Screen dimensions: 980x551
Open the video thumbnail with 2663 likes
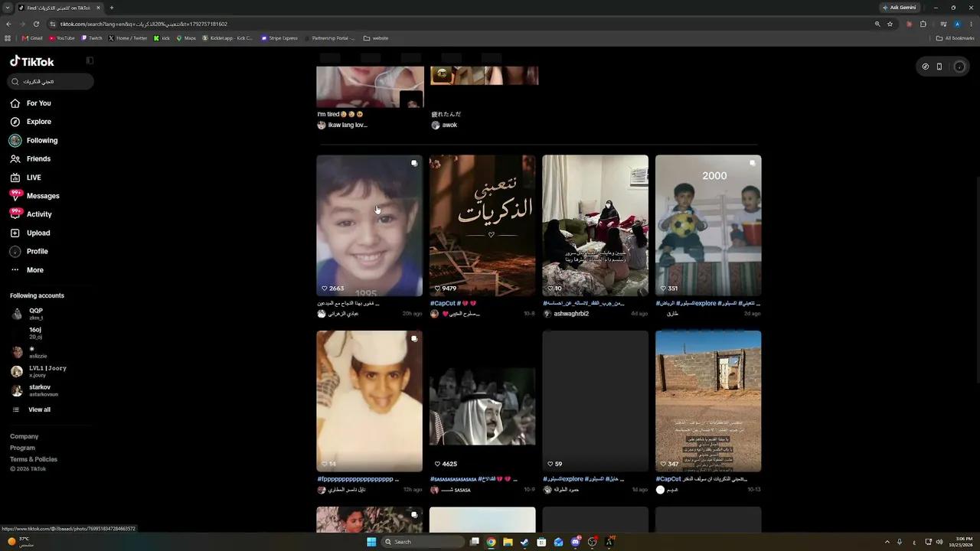[369, 226]
